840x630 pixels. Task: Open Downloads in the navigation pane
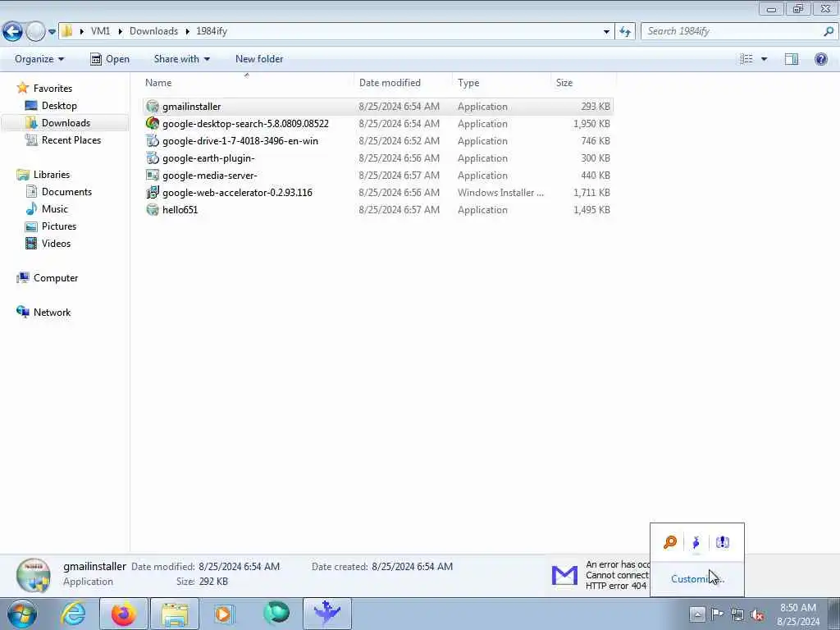point(66,123)
